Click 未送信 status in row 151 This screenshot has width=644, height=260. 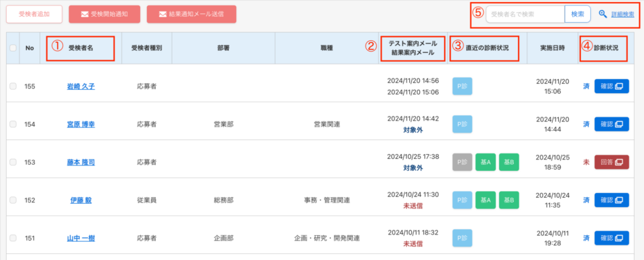point(413,244)
